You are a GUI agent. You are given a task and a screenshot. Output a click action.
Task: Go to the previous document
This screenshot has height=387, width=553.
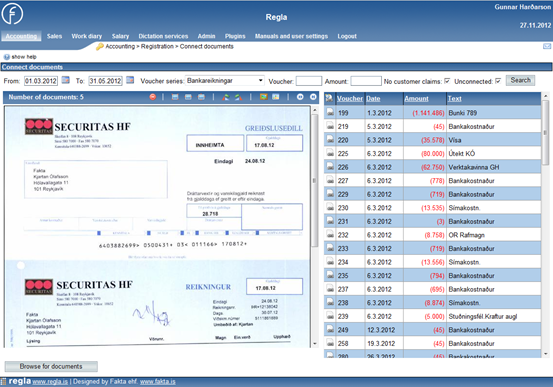(300, 97)
